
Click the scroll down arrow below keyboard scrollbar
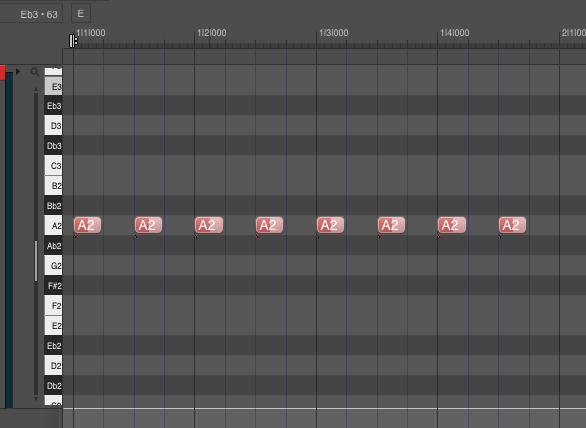(36, 399)
